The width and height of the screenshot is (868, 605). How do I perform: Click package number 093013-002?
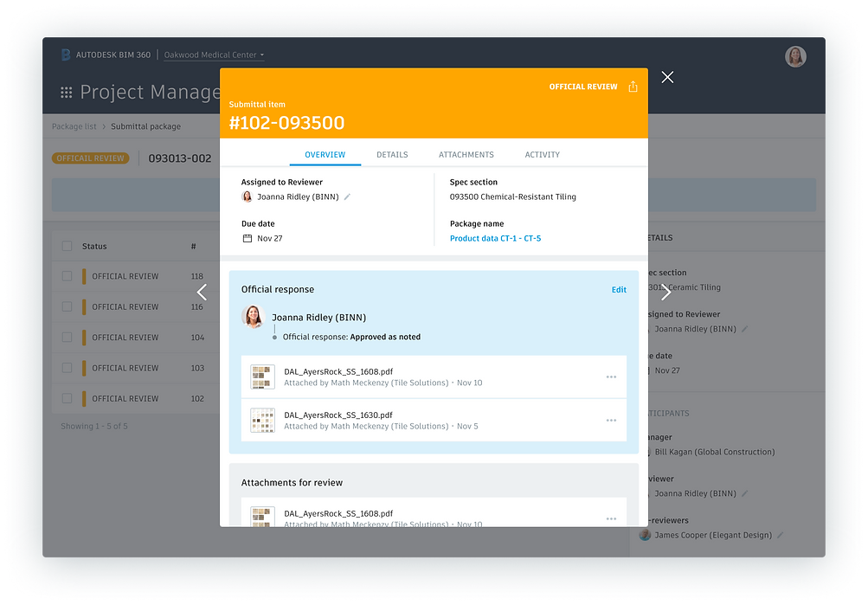[180, 158]
